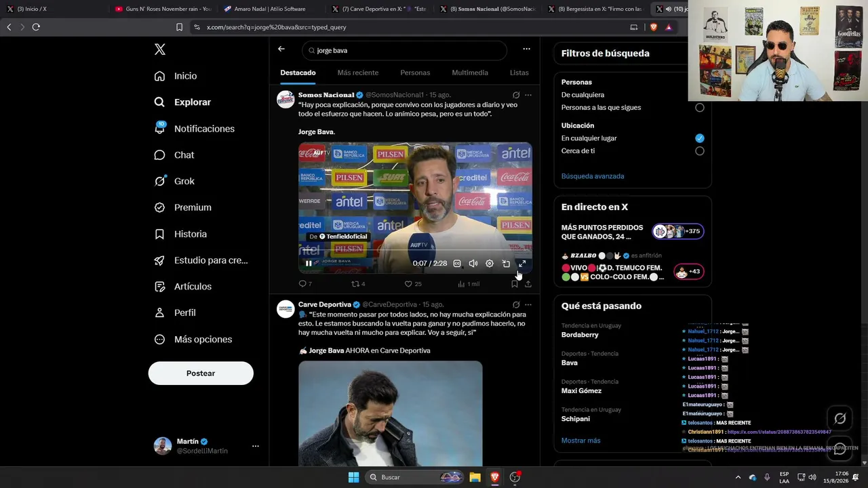Switch to the Más reciente tab
The image size is (868, 488).
coord(358,73)
